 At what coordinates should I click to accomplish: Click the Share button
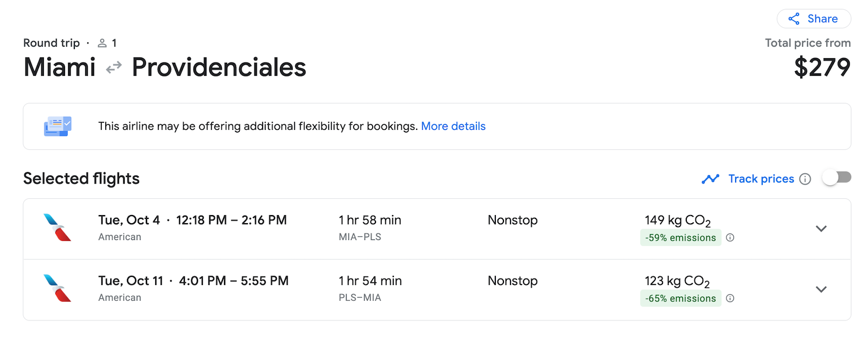point(814,18)
